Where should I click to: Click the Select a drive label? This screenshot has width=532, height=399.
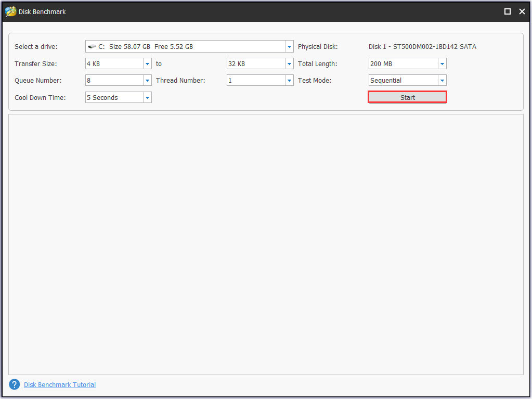[36, 46]
